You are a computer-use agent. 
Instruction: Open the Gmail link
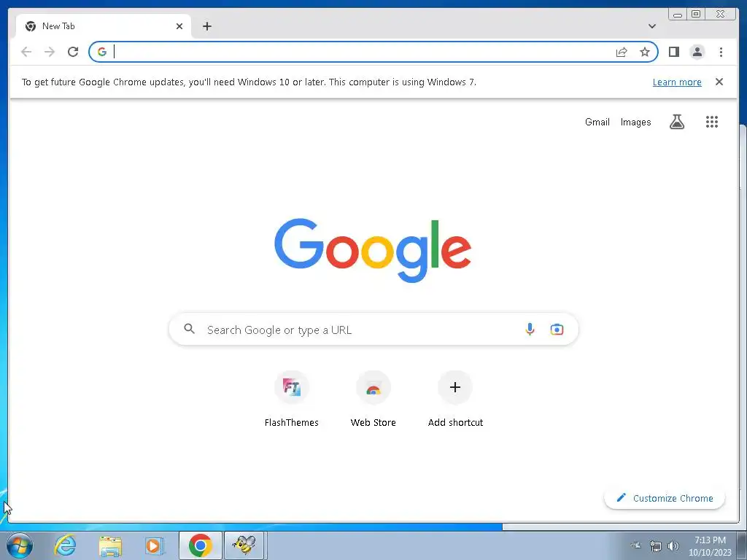coord(597,122)
